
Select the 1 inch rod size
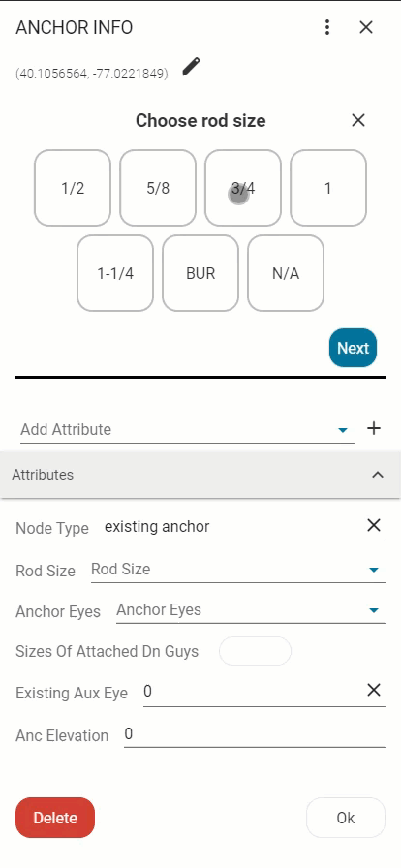point(328,188)
